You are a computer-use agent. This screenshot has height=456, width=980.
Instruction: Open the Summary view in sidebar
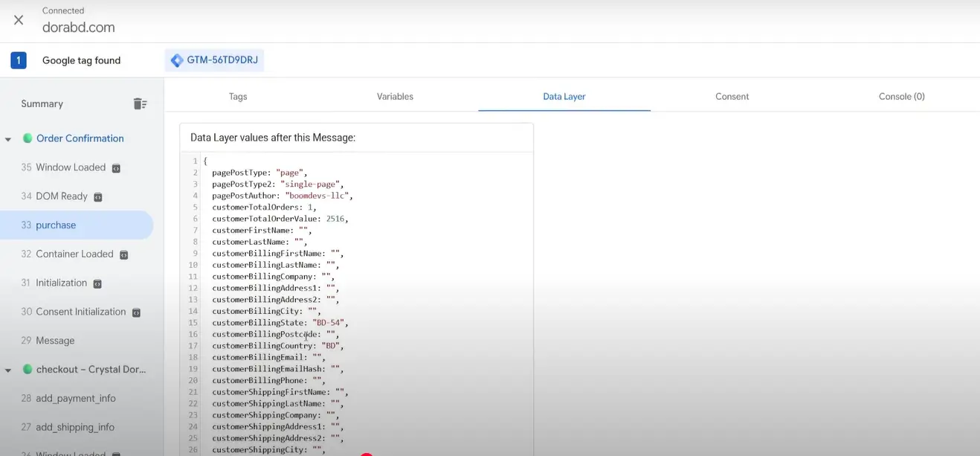tap(42, 104)
